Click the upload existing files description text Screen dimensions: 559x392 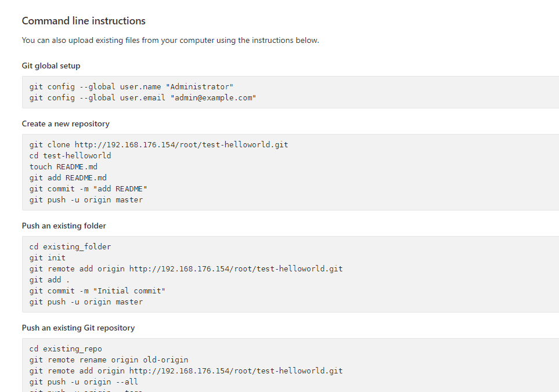(x=170, y=40)
